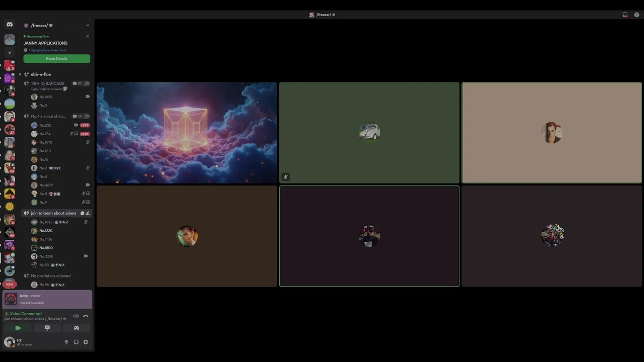Open chat for join to learn about aliens channel
Screen dimensions: 644x362
(82, 213)
